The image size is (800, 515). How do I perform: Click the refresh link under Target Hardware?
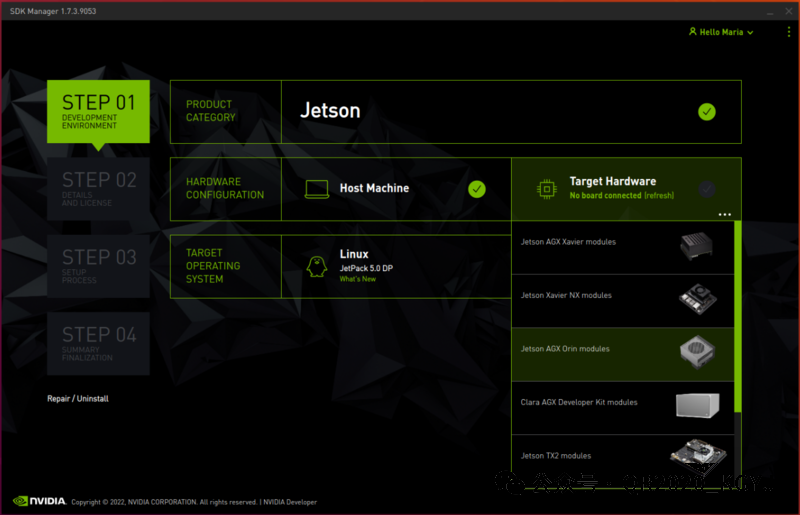(659, 195)
